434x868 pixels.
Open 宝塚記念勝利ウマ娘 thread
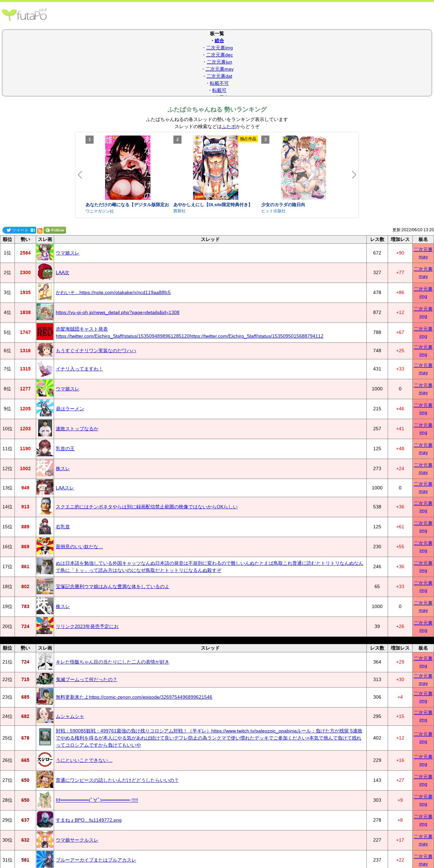(x=113, y=586)
